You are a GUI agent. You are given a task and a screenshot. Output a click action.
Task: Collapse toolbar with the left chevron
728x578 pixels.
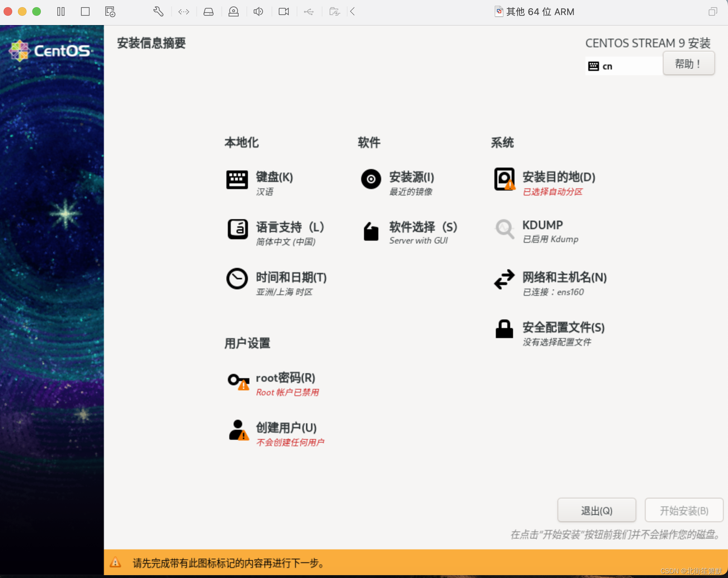point(353,12)
